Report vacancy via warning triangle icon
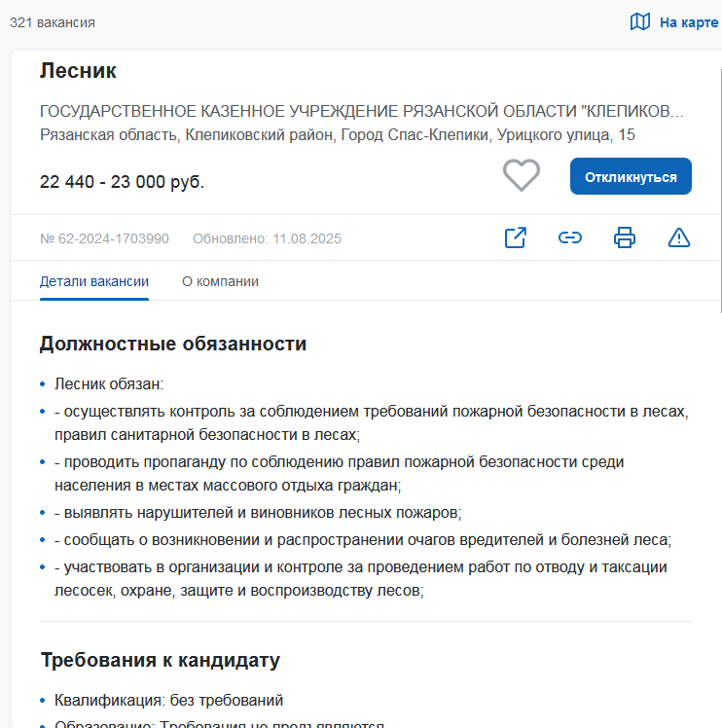Image resolution: width=722 pixels, height=728 pixels. (x=679, y=237)
